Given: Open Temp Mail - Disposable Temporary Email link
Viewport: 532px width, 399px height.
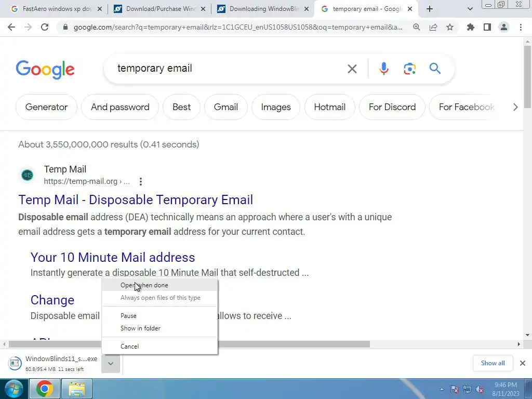Looking at the screenshot, I should pos(136,200).
